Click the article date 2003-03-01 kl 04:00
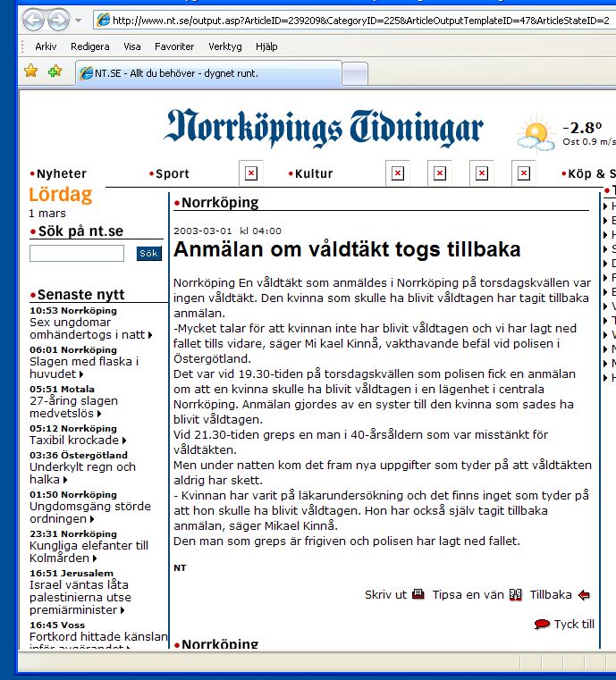This screenshot has height=680, width=616. 227,231
